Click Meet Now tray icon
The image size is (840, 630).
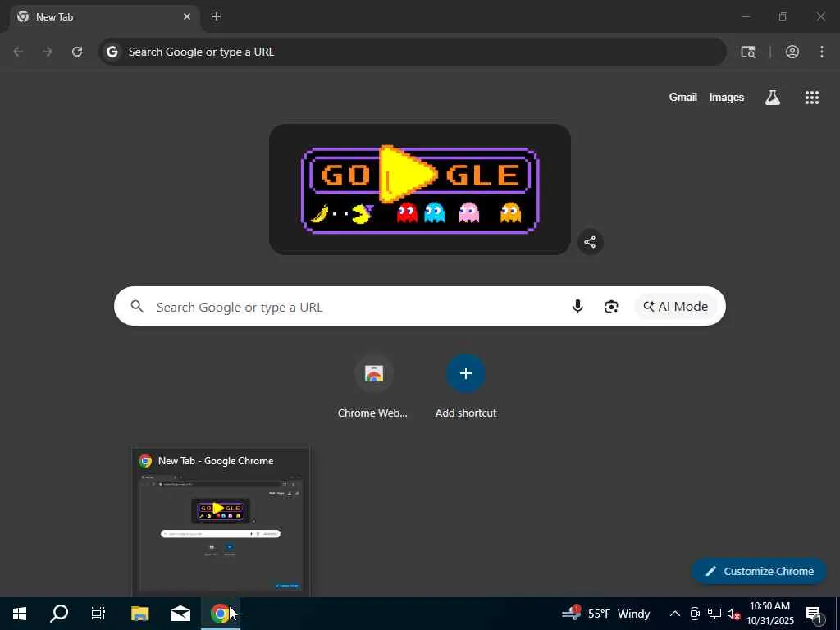click(x=695, y=614)
